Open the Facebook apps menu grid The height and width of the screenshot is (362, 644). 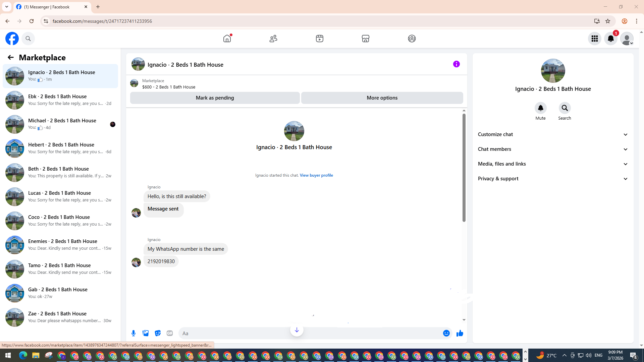click(595, 39)
